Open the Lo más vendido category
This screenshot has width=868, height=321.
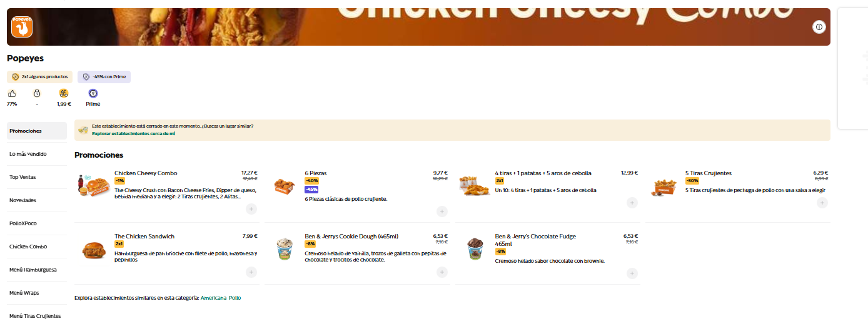click(x=37, y=154)
